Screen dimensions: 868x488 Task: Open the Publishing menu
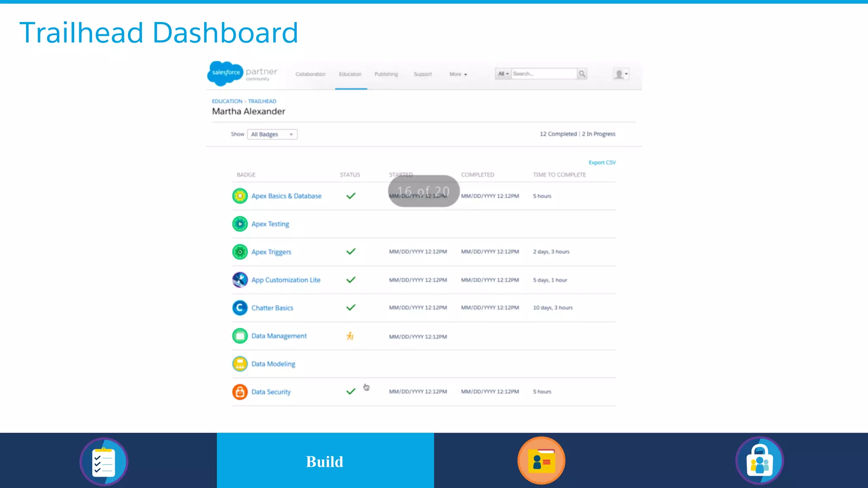click(386, 74)
